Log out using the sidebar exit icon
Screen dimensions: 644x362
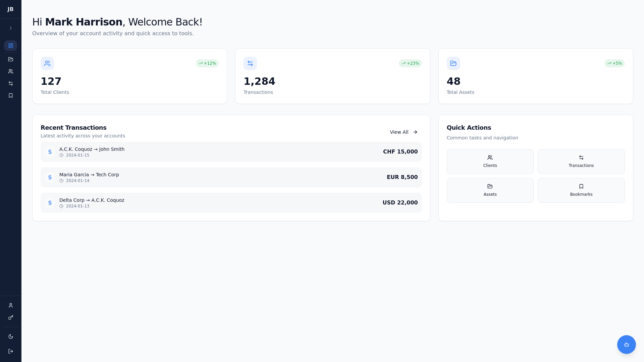click(x=11, y=351)
